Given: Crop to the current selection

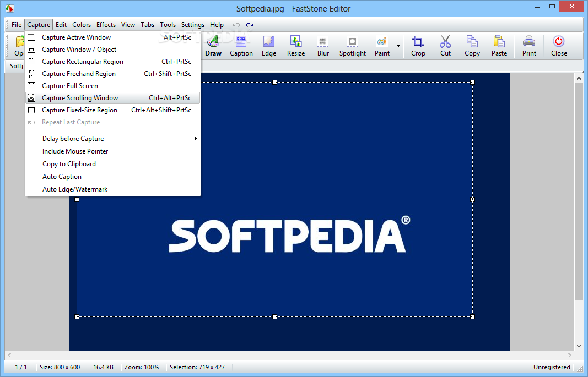Looking at the screenshot, I should [x=418, y=46].
